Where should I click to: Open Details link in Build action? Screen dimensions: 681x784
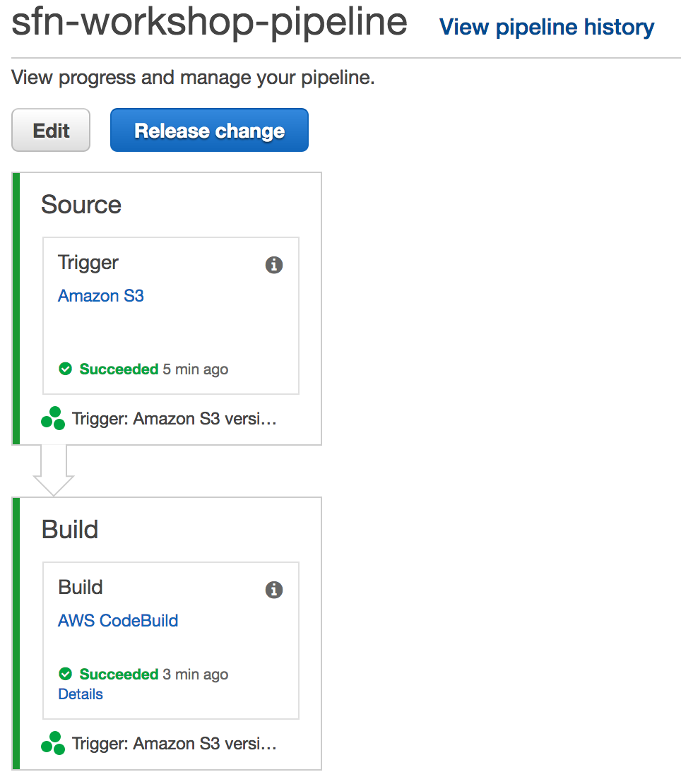tap(81, 694)
